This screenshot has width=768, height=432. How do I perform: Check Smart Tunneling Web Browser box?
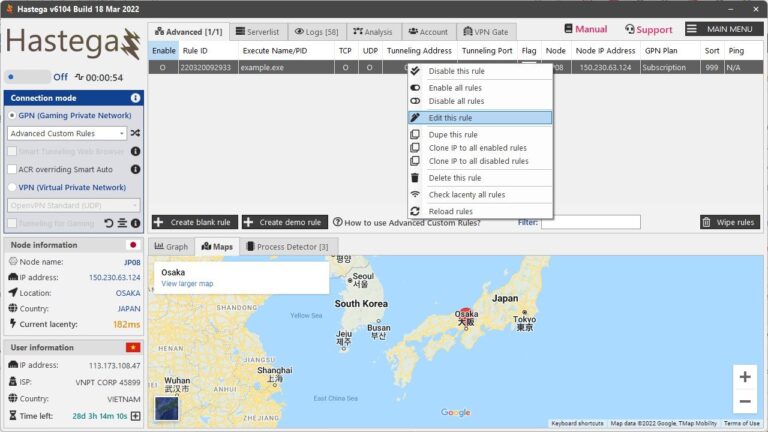(x=12, y=151)
